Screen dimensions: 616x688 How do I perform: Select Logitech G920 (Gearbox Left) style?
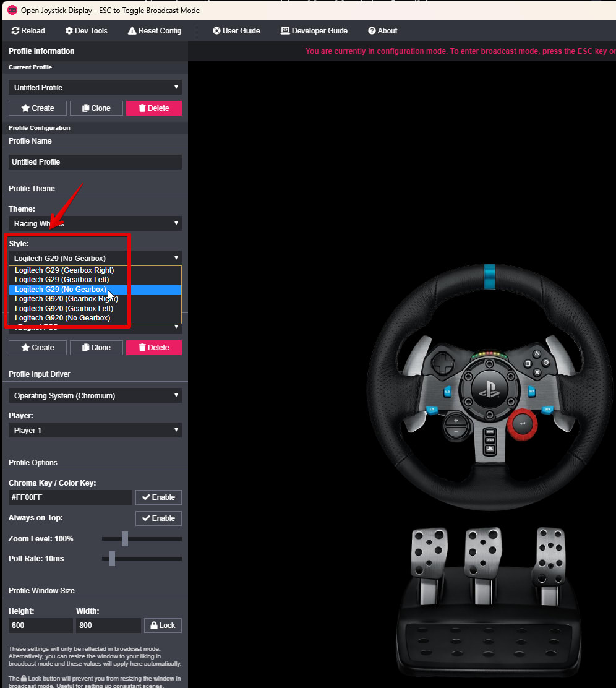pos(95,309)
